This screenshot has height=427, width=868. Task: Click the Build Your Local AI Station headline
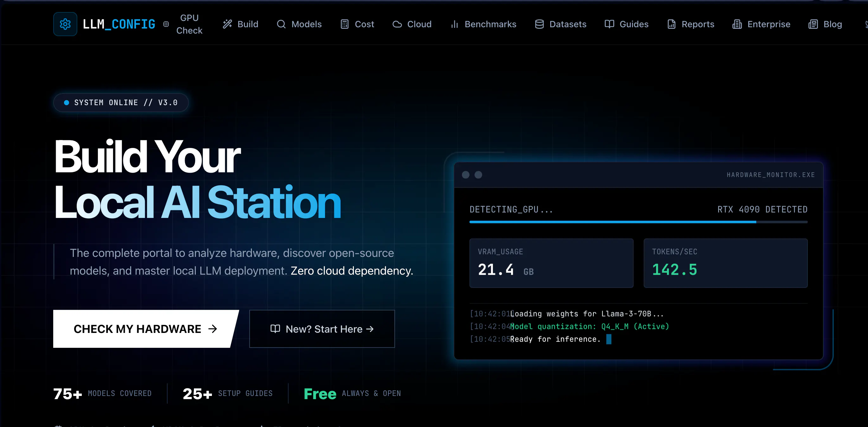197,179
